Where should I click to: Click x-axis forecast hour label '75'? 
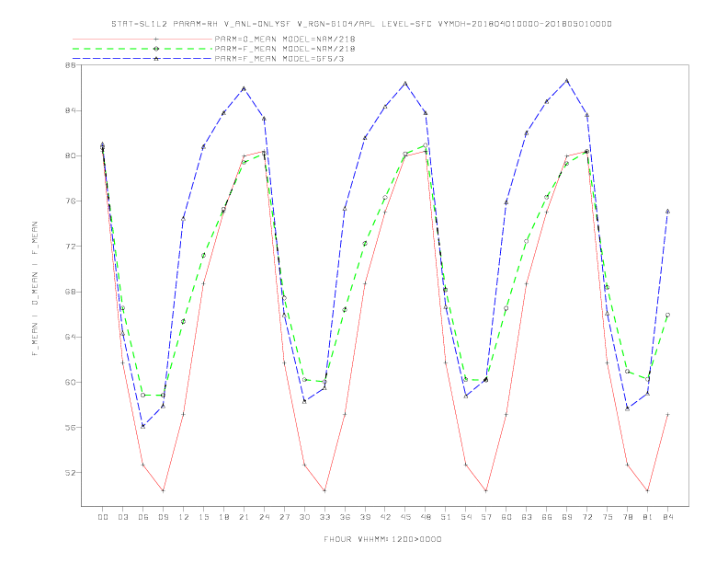coord(608,517)
